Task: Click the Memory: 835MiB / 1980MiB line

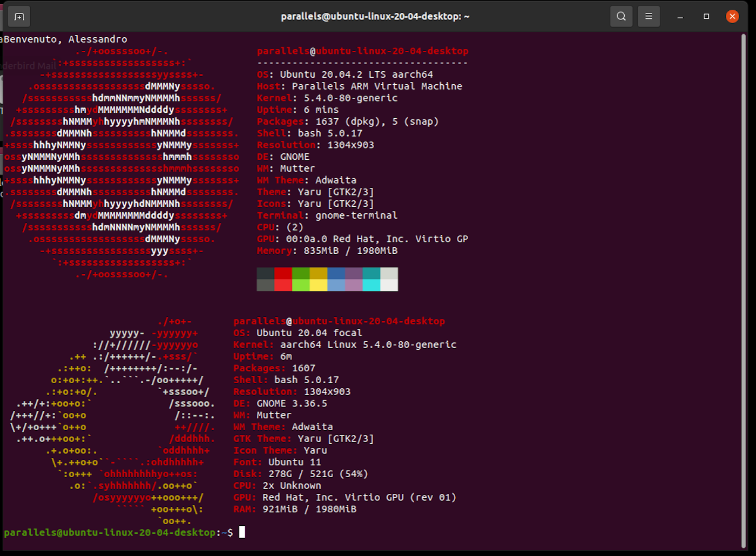Action: [x=327, y=250]
